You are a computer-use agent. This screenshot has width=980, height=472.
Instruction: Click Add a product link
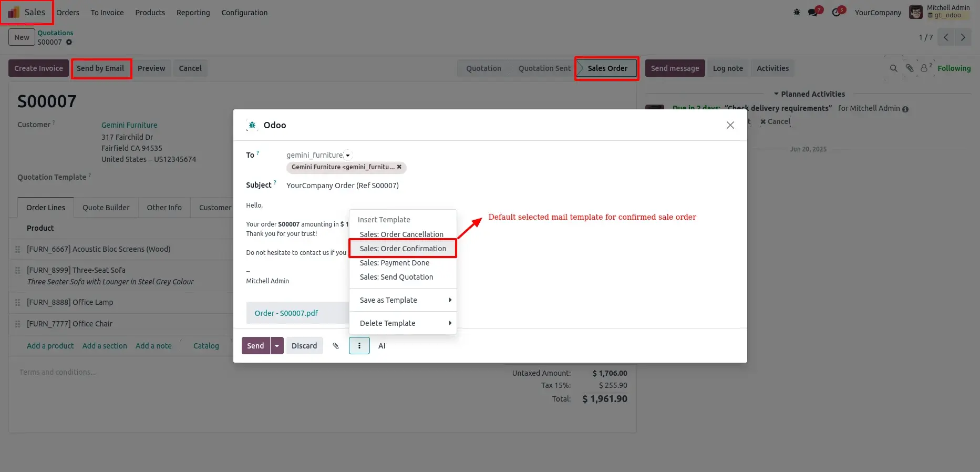(x=50, y=346)
